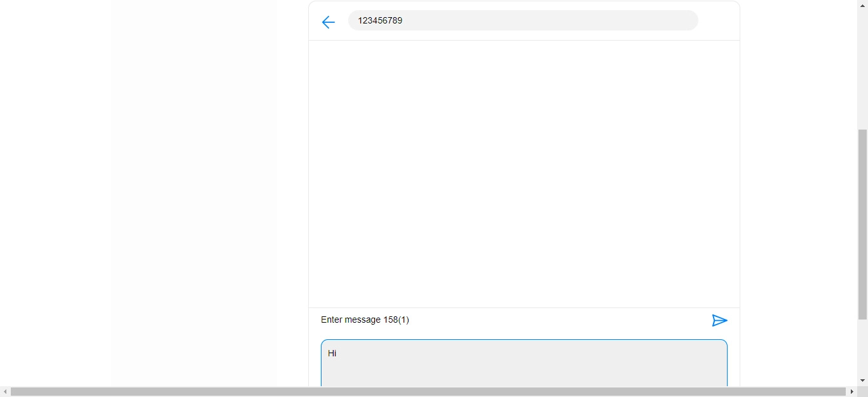Click the horizontal scrollbar right arrow
868x397 pixels.
[851, 392]
